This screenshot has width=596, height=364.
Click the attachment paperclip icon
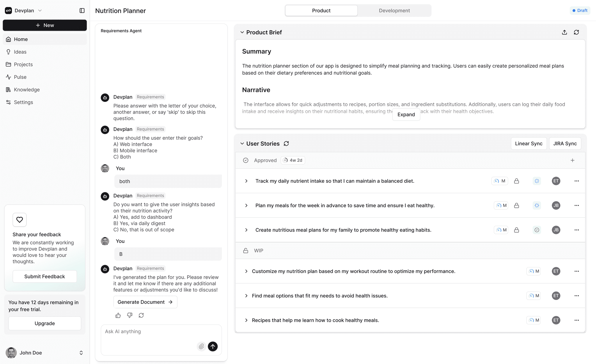pyautogui.click(x=201, y=346)
